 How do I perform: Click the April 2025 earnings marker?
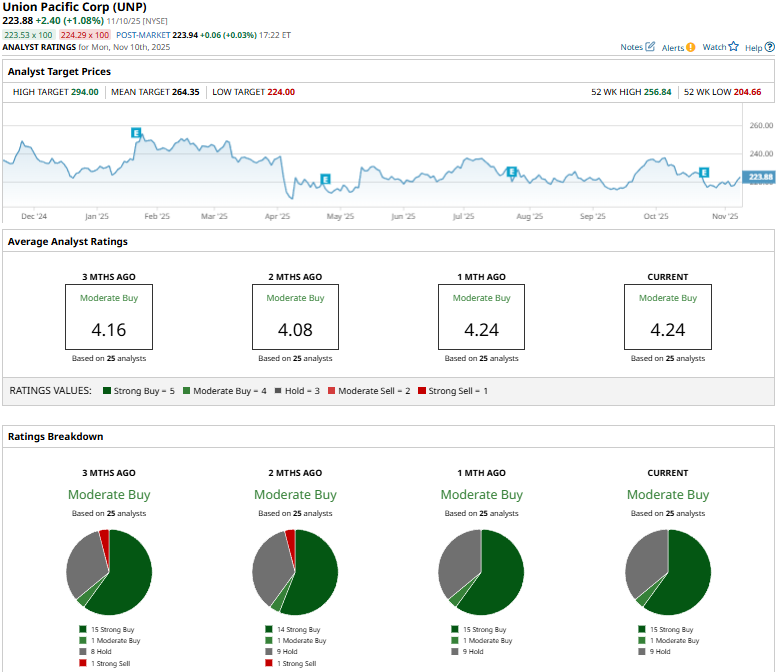[325, 179]
